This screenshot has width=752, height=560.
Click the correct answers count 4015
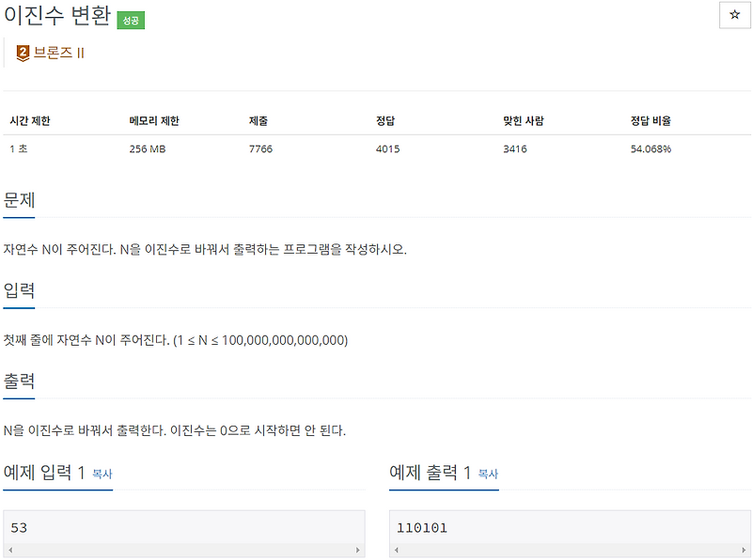tap(387, 148)
